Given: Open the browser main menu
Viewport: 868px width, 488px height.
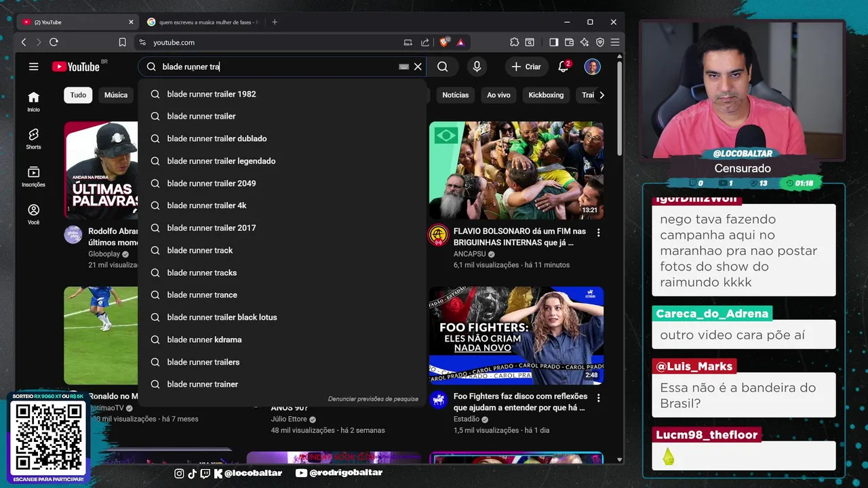Looking at the screenshot, I should pyautogui.click(x=615, y=42).
